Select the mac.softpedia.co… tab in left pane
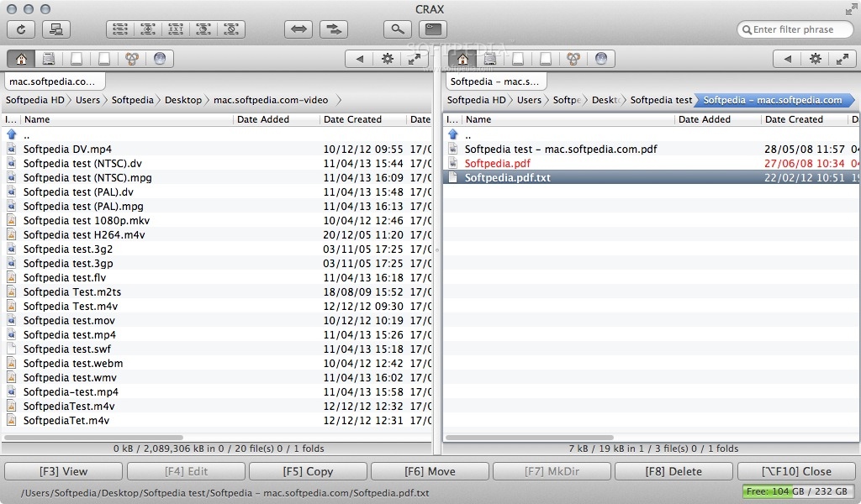The width and height of the screenshot is (861, 504). point(55,81)
